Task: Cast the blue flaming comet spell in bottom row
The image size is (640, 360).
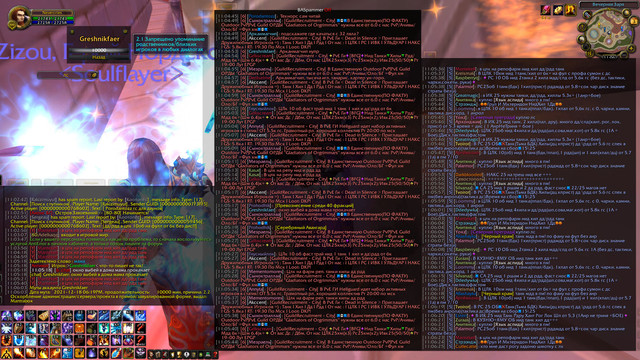Action: (116, 353)
